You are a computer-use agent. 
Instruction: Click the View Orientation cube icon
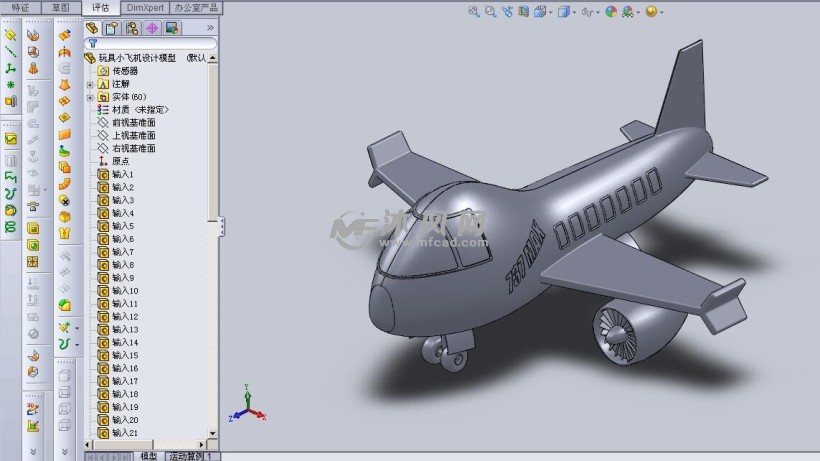pyautogui.click(x=540, y=11)
